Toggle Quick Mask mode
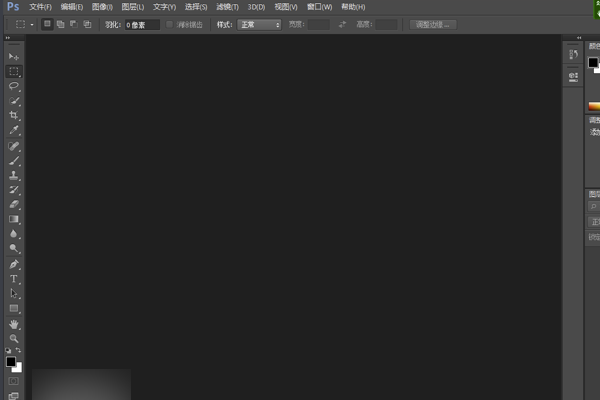 (13, 381)
